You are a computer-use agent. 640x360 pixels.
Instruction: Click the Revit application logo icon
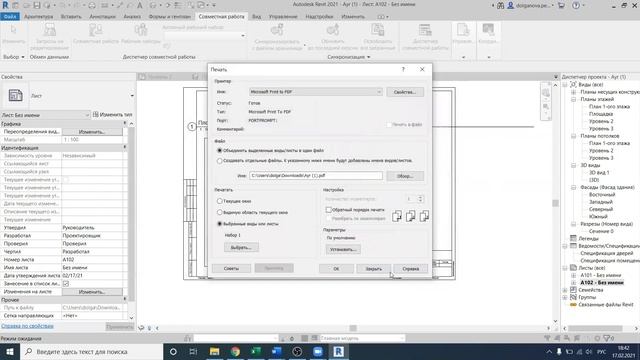[5, 5]
